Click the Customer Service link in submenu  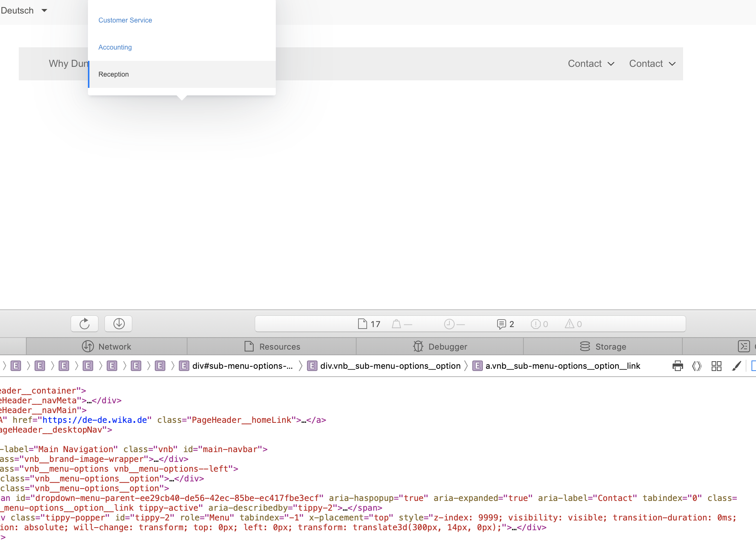125,20
